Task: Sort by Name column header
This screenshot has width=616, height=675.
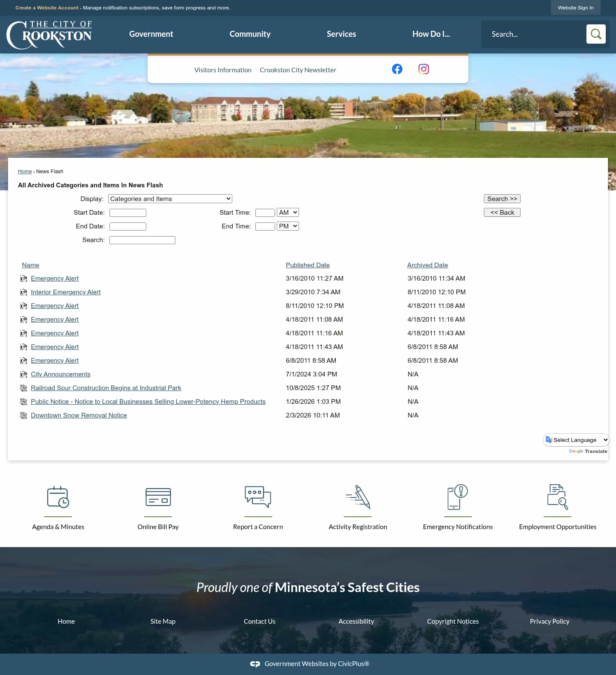Action: click(x=30, y=265)
